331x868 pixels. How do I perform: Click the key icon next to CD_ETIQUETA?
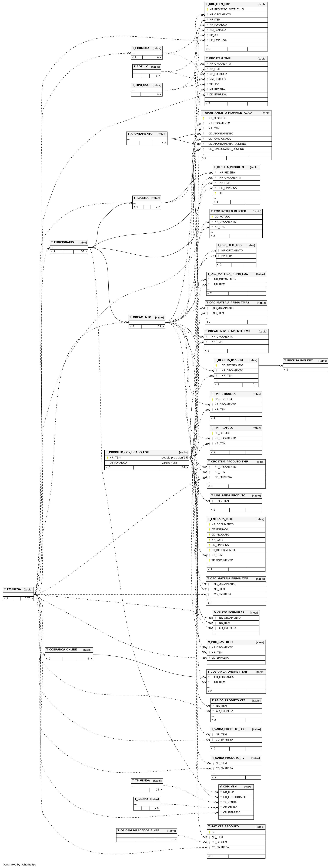click(212, 399)
